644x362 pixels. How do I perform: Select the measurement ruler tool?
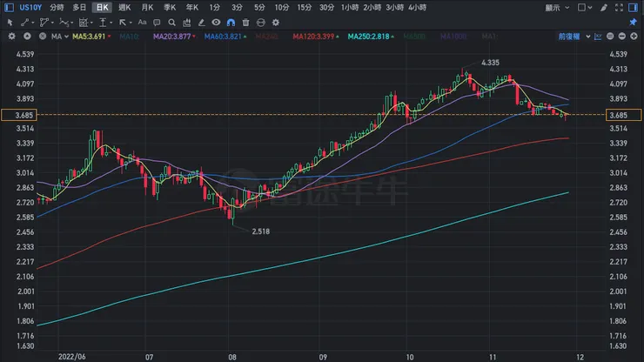[84, 23]
